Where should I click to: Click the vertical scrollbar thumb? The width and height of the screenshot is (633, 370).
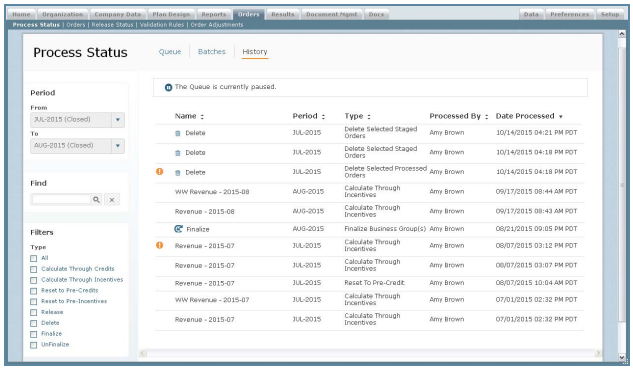click(622, 185)
